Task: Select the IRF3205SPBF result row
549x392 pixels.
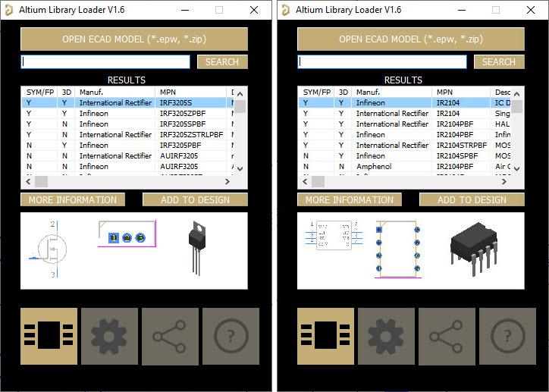Action: point(127,124)
